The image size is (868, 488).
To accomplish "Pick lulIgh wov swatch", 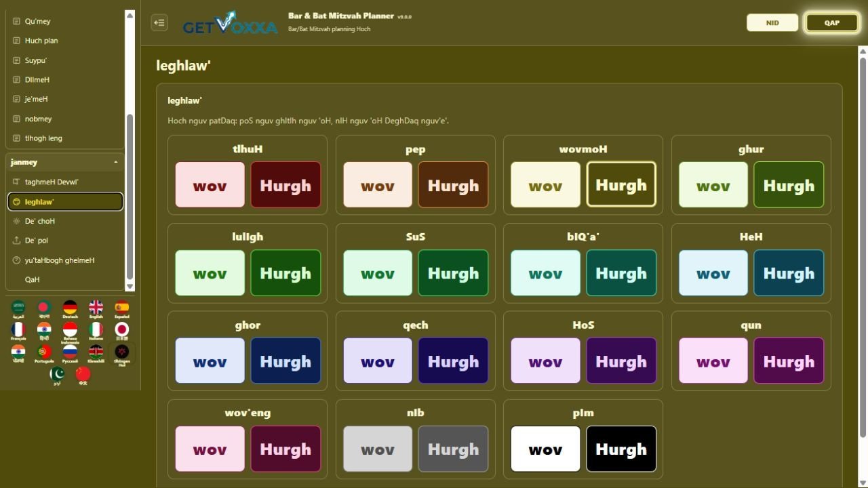I will pyautogui.click(x=210, y=273).
